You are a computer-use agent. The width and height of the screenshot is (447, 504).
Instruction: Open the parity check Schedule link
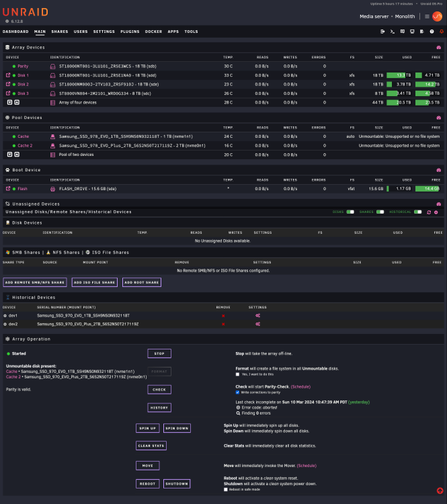[x=300, y=386]
